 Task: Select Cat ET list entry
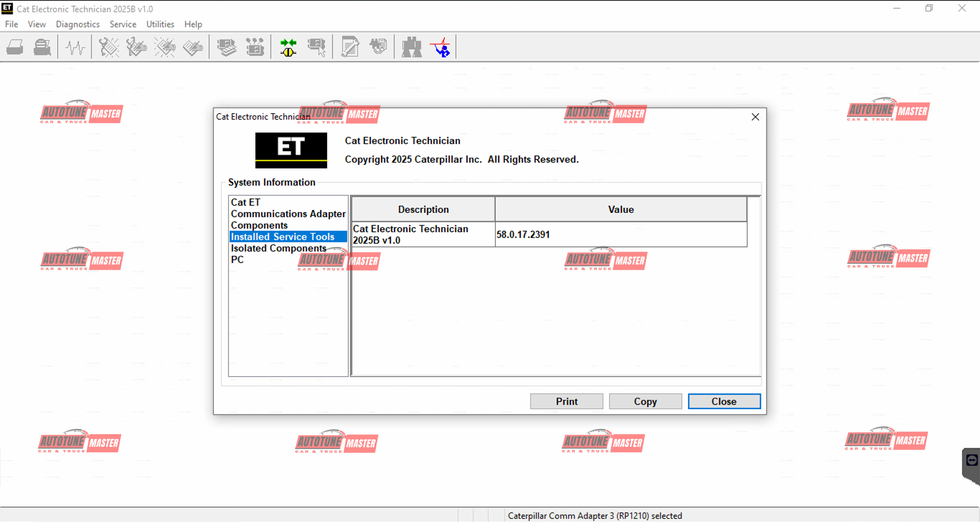click(245, 202)
